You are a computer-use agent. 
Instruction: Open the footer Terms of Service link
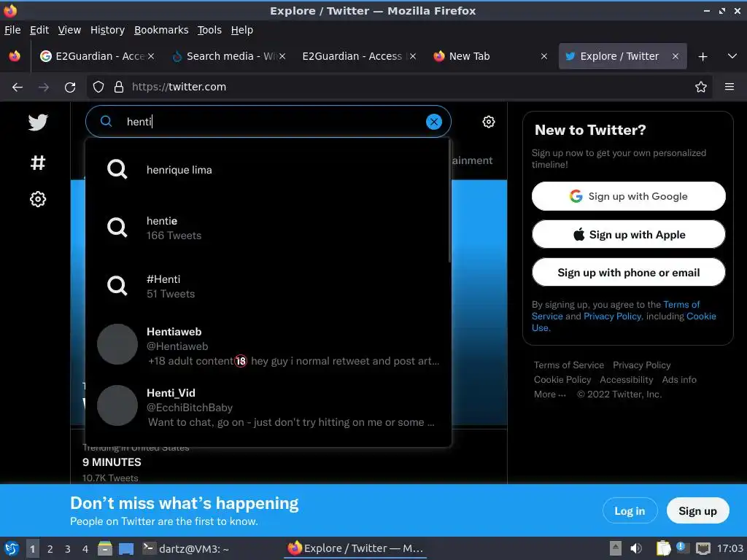click(x=569, y=365)
